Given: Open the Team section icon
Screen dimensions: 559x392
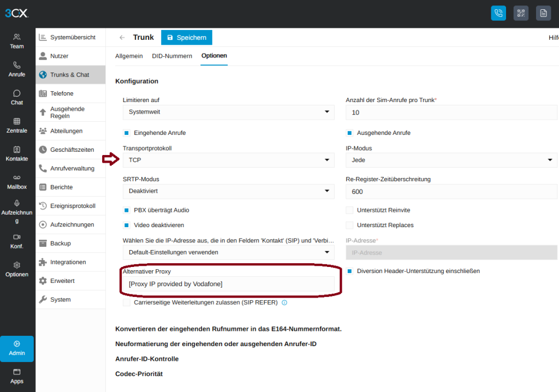Looking at the screenshot, I should [x=17, y=37].
